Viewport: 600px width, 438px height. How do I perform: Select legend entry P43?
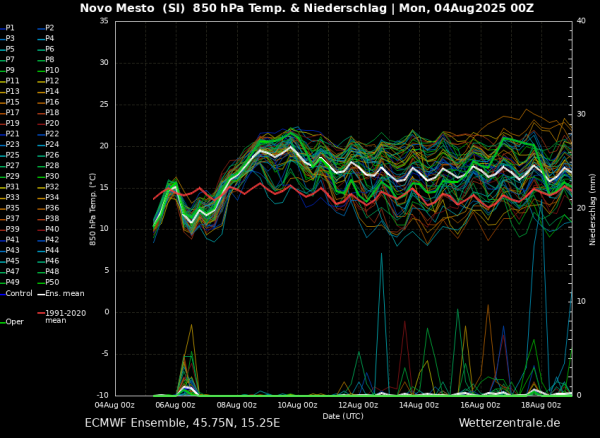[12, 250]
